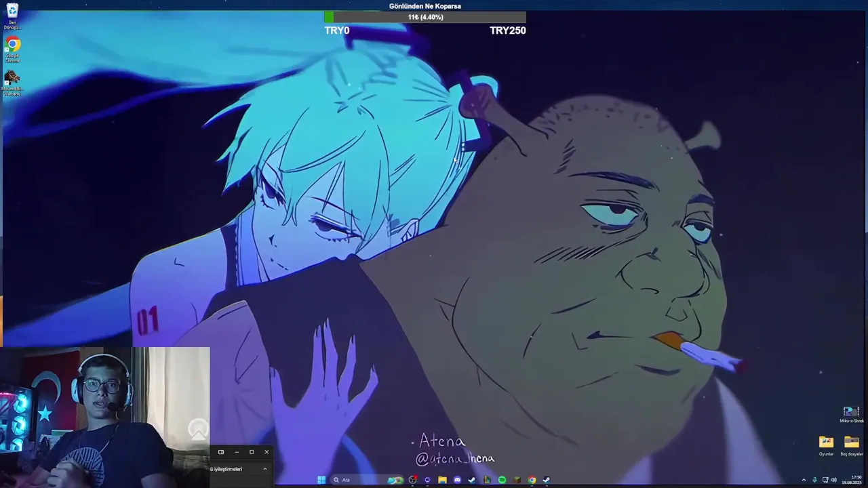Image resolution: width=868 pixels, height=488 pixels.
Task: Open the Boş dosyalar folder
Action: pos(852,446)
